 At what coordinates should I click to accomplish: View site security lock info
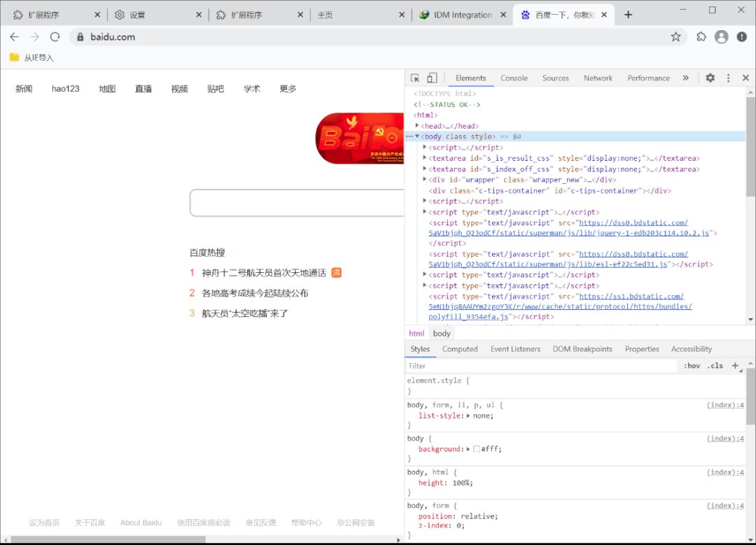pos(80,37)
